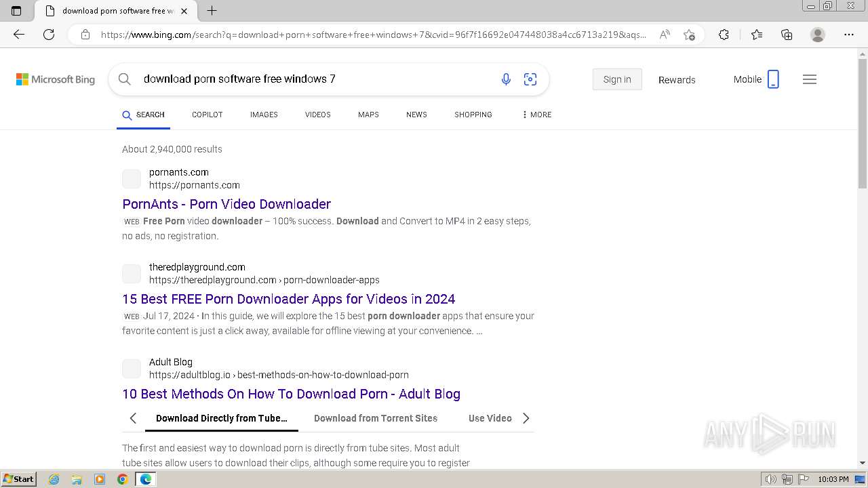Show next carousel tabs with right chevron

click(x=526, y=418)
